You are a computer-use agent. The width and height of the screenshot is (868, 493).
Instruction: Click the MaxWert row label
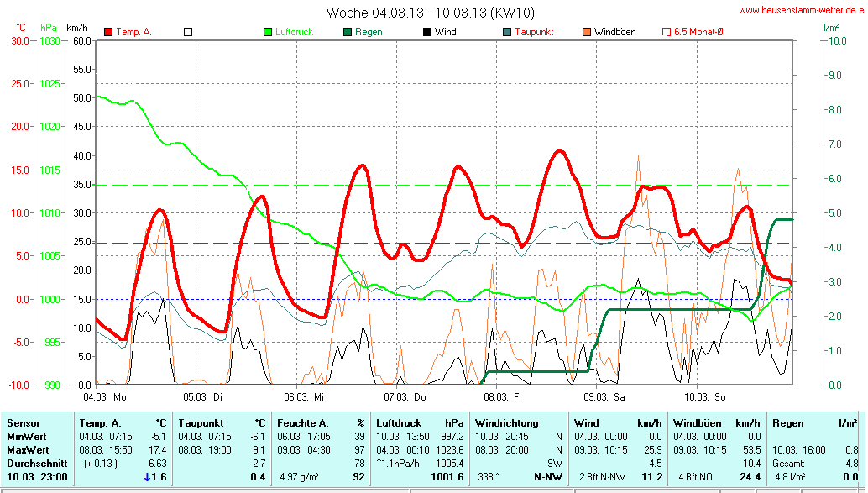click(25, 449)
